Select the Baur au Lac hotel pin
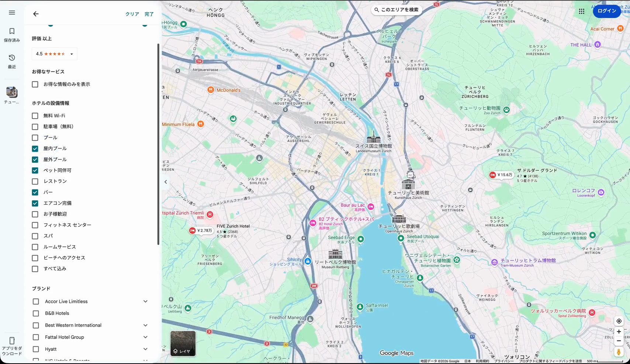 [x=371, y=207]
